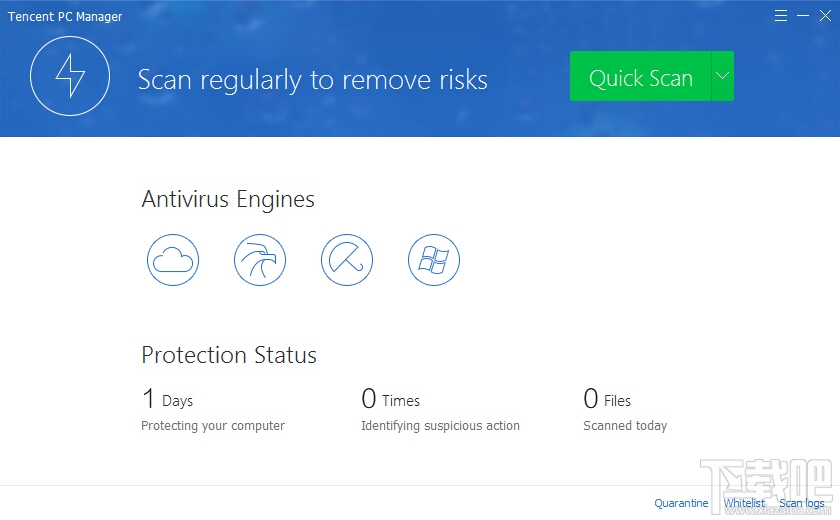
Task: Select the cloud antivirus engine icon
Action: point(173,261)
